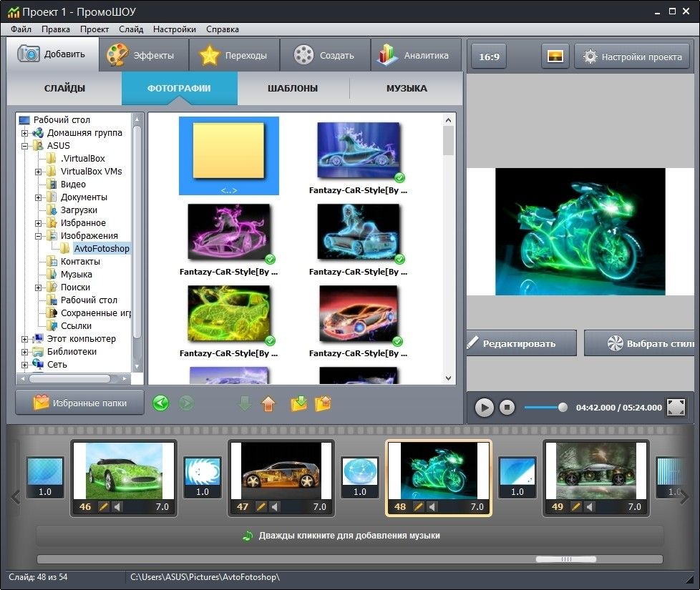Open the Настройки menu

[x=174, y=29]
